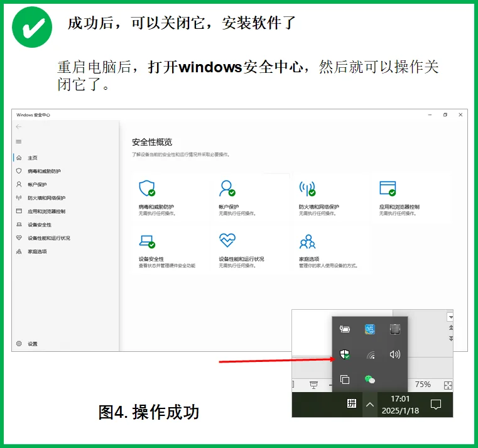Click the back arrow in Windows Security

click(x=19, y=126)
